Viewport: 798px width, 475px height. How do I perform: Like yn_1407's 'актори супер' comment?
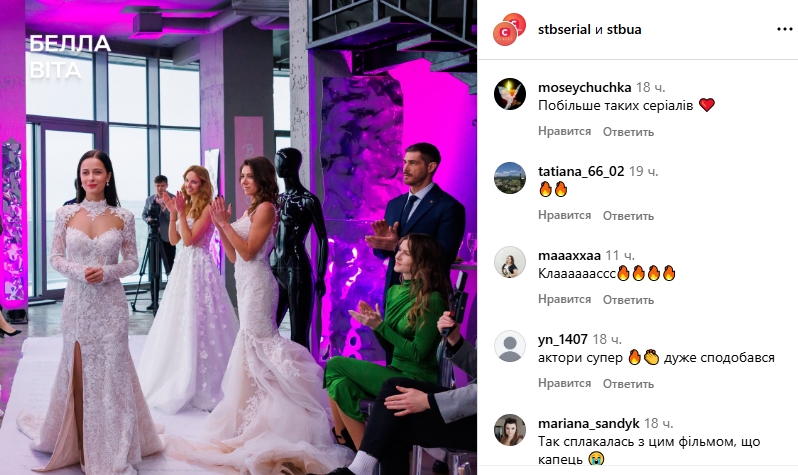pos(564,383)
